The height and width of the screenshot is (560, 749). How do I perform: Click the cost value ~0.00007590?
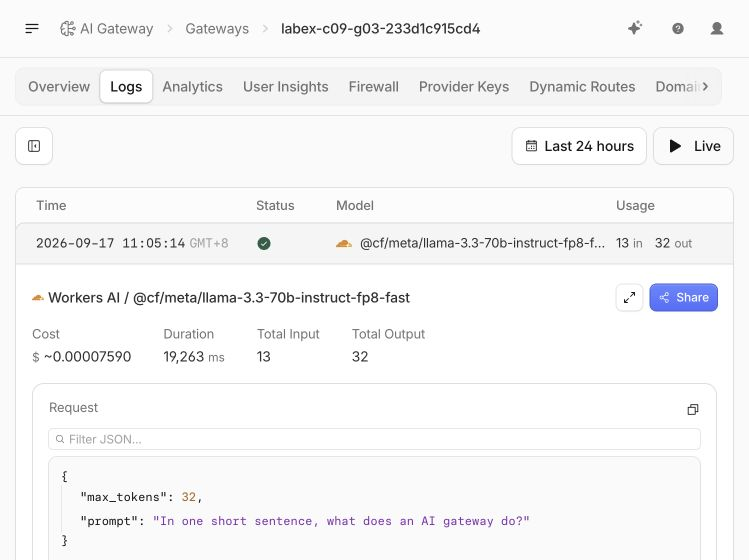click(87, 356)
